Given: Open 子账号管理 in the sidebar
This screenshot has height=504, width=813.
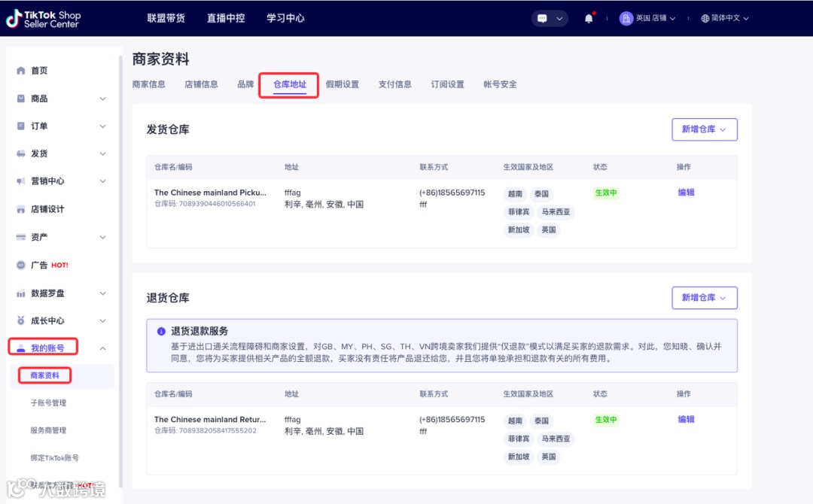Looking at the screenshot, I should click(x=48, y=403).
